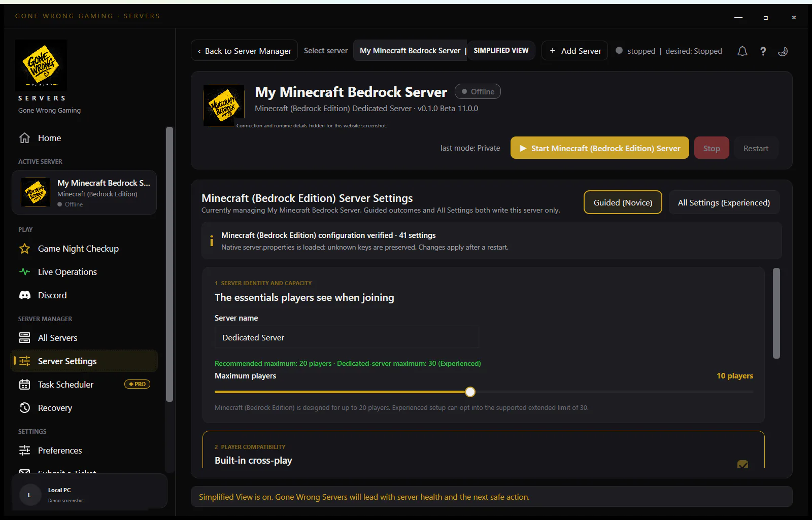Image resolution: width=812 pixels, height=520 pixels.
Task: Click the '10 players' value text
Action: (734, 376)
